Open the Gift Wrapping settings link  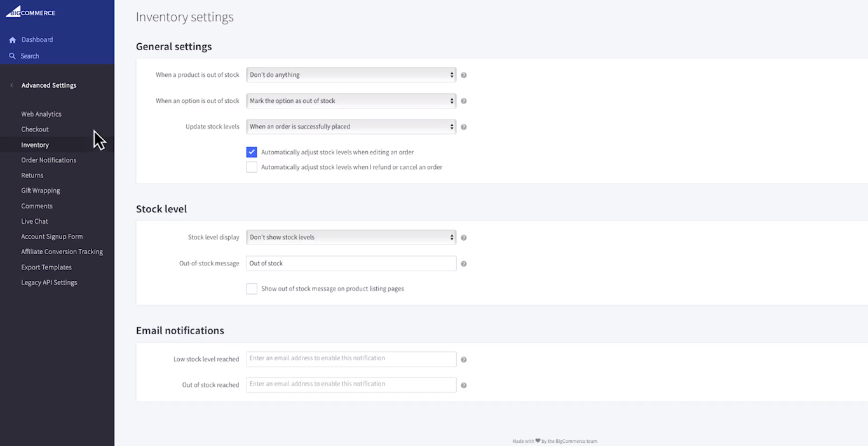[x=41, y=191]
